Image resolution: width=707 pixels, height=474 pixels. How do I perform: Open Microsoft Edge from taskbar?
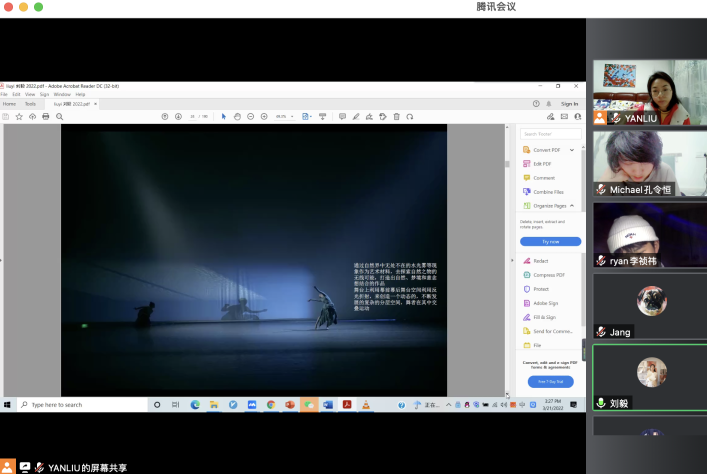point(195,405)
